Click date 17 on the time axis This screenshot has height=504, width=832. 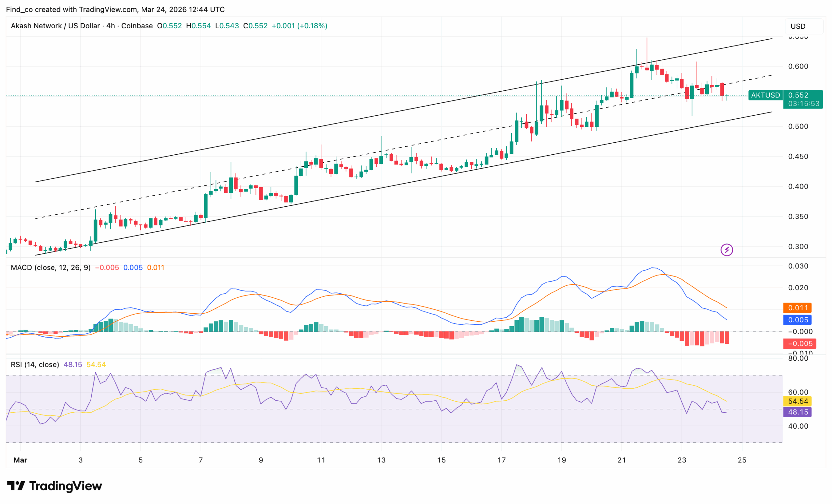pyautogui.click(x=501, y=460)
